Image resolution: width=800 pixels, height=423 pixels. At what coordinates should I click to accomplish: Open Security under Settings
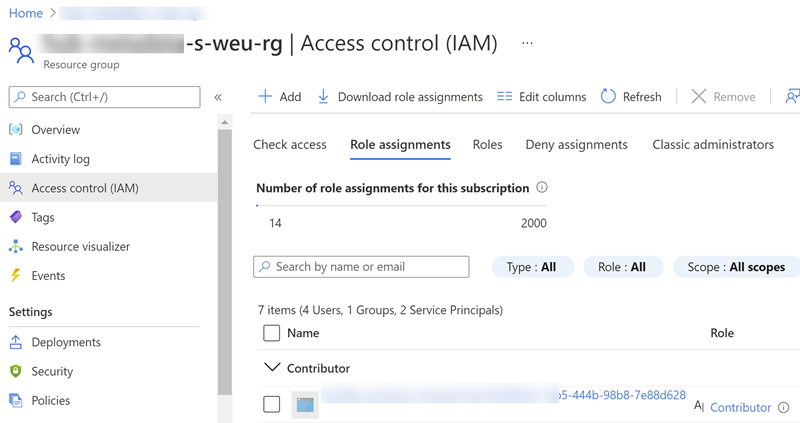click(x=52, y=371)
